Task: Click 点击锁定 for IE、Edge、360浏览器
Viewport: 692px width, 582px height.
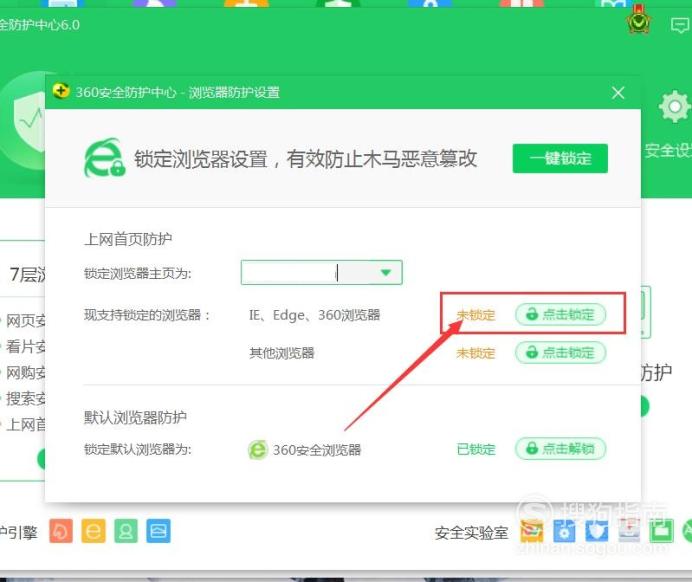Action: click(560, 315)
